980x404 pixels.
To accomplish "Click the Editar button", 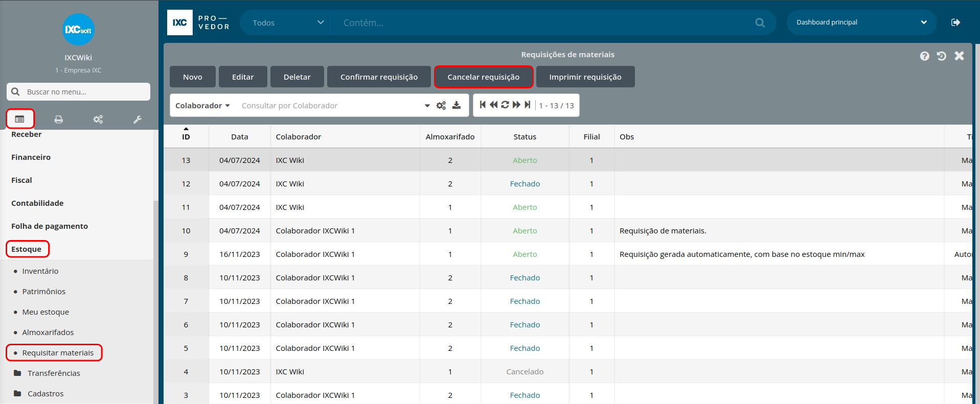I will (x=243, y=77).
